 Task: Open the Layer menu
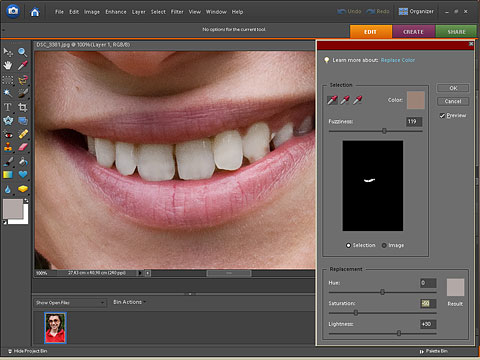(138, 12)
